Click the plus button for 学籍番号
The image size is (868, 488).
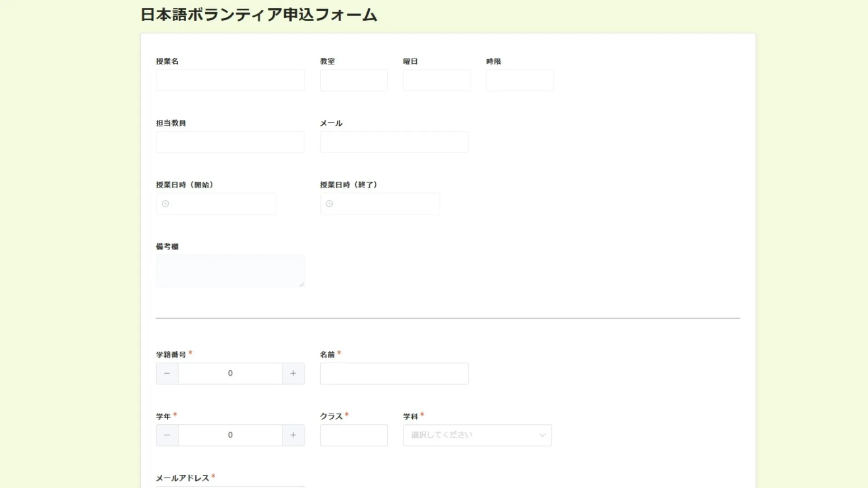coord(293,373)
